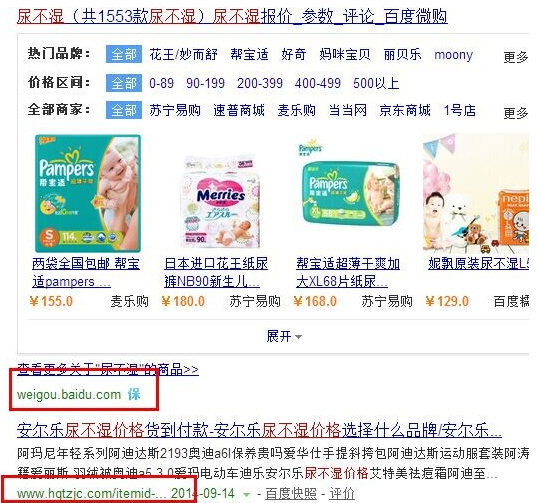The width and height of the screenshot is (537, 503).
Task: Show more brands with first 更多
Action: pos(516,57)
